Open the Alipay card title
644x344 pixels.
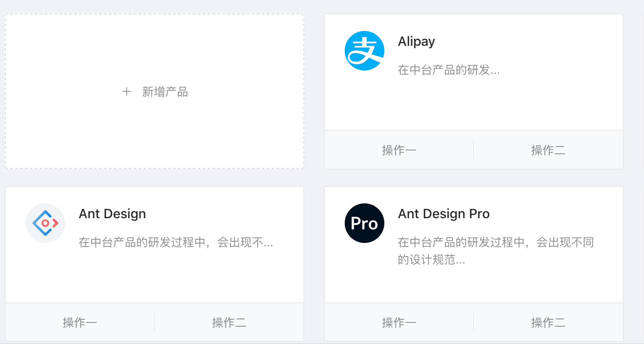(416, 41)
